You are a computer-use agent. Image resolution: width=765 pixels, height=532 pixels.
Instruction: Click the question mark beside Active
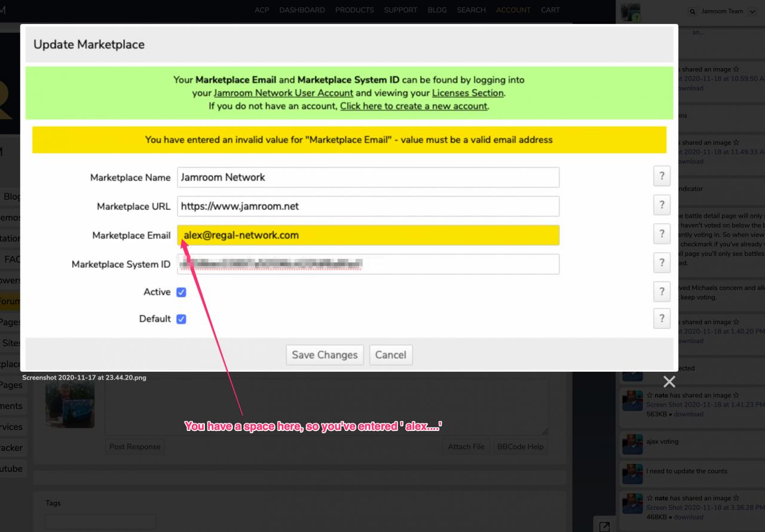click(662, 292)
